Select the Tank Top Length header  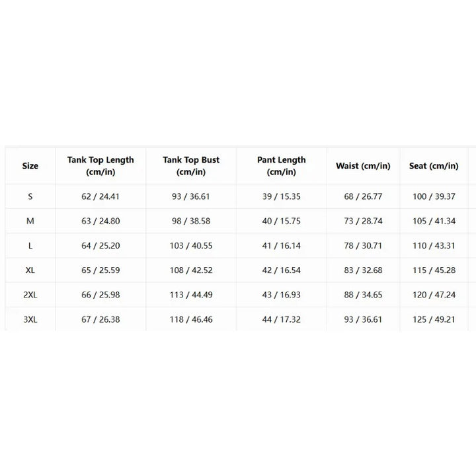pos(100,166)
